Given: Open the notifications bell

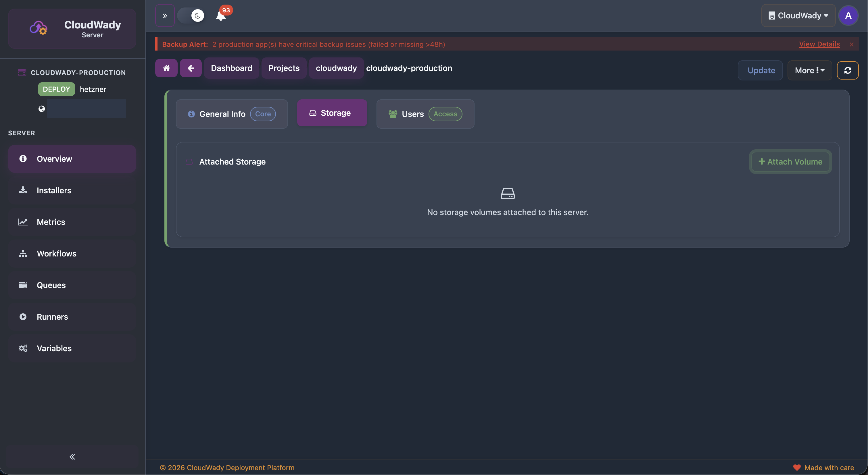Looking at the screenshot, I should (x=221, y=16).
